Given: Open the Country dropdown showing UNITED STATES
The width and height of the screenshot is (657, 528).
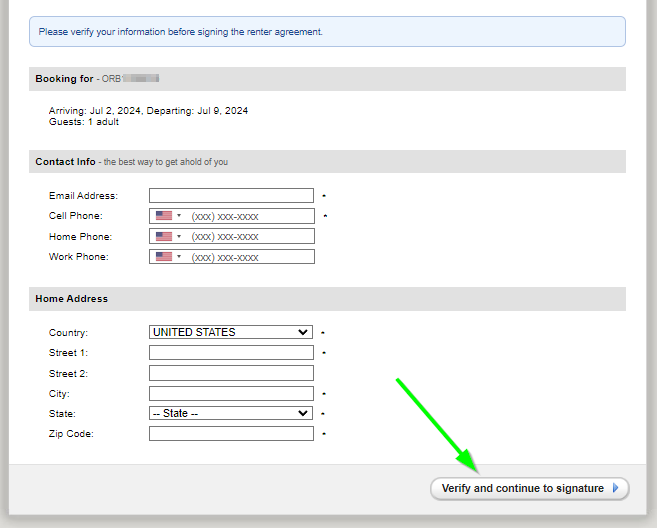Looking at the screenshot, I should tap(230, 332).
